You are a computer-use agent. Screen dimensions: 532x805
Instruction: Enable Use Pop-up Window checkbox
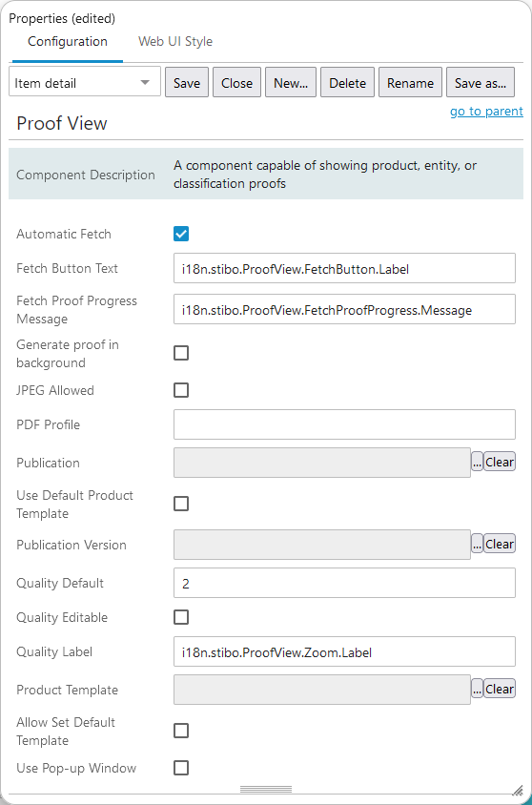(181, 768)
